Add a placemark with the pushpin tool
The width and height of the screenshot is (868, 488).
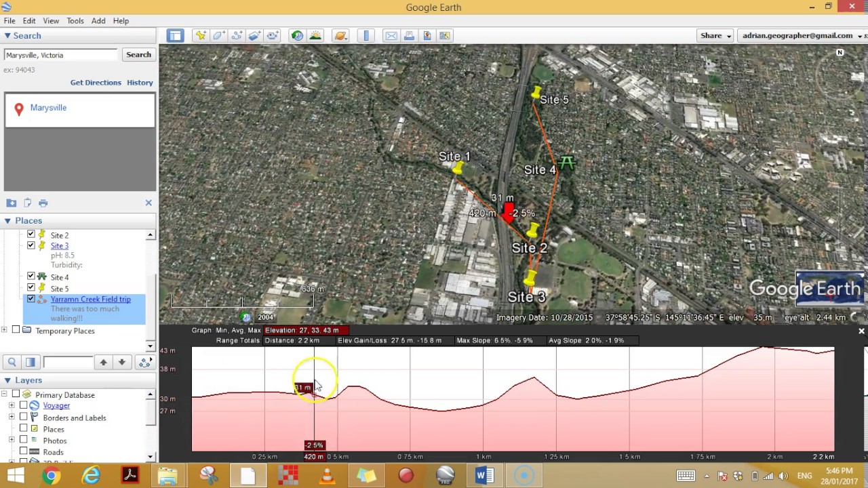[x=201, y=36]
